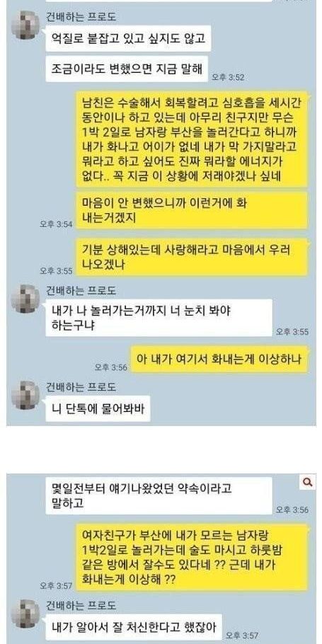The width and height of the screenshot is (322, 644).
Task: Select the white bubble '내가 나 놀러가는거까지 너 눈치 봐야'
Action: pos(159,318)
